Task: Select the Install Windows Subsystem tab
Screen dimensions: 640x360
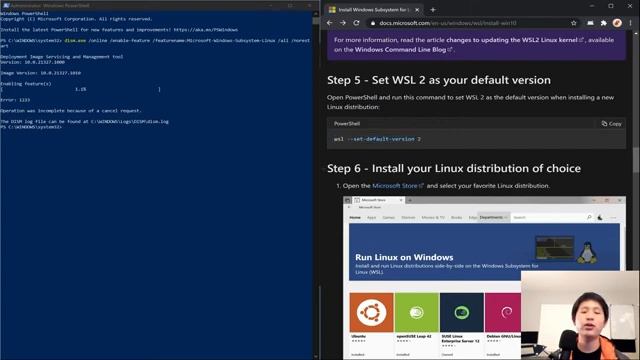Action: click(374, 9)
